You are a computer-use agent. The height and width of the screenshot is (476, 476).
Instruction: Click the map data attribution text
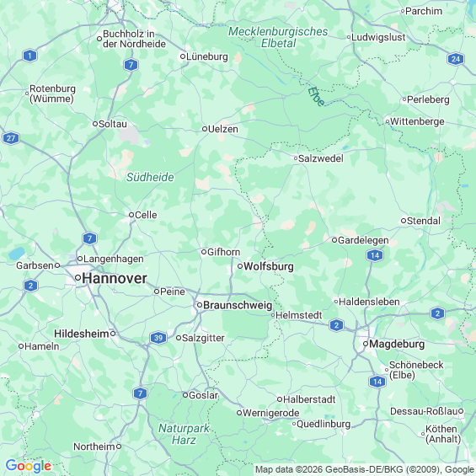click(365, 469)
